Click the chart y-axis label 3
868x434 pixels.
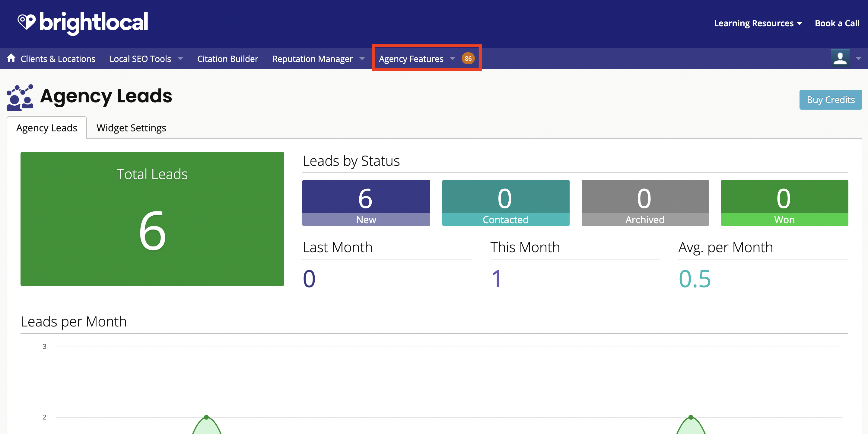tap(44, 346)
